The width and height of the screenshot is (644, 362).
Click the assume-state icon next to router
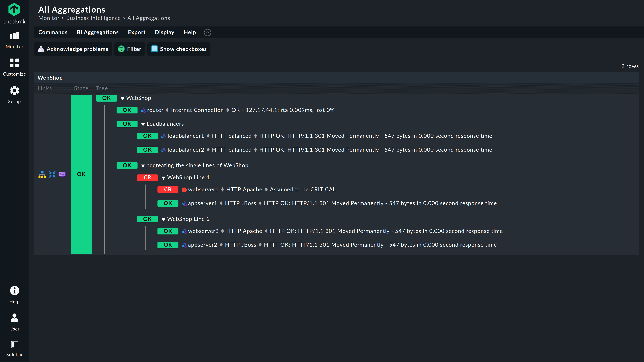(x=143, y=110)
